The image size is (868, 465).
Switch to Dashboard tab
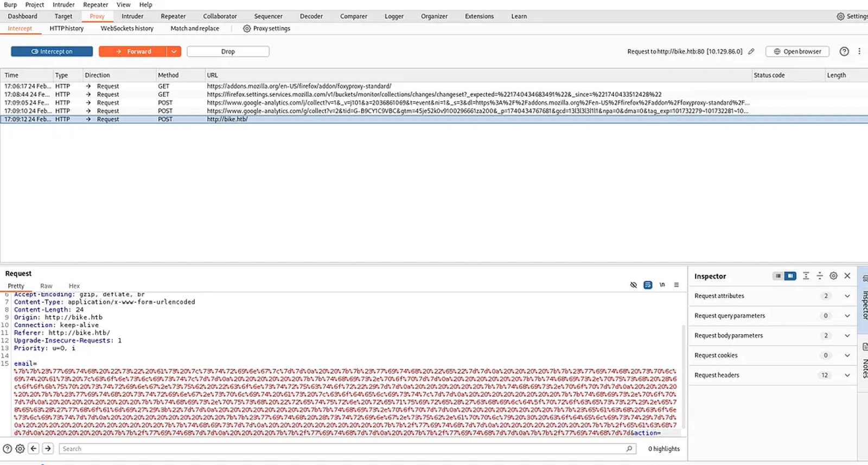pos(23,16)
